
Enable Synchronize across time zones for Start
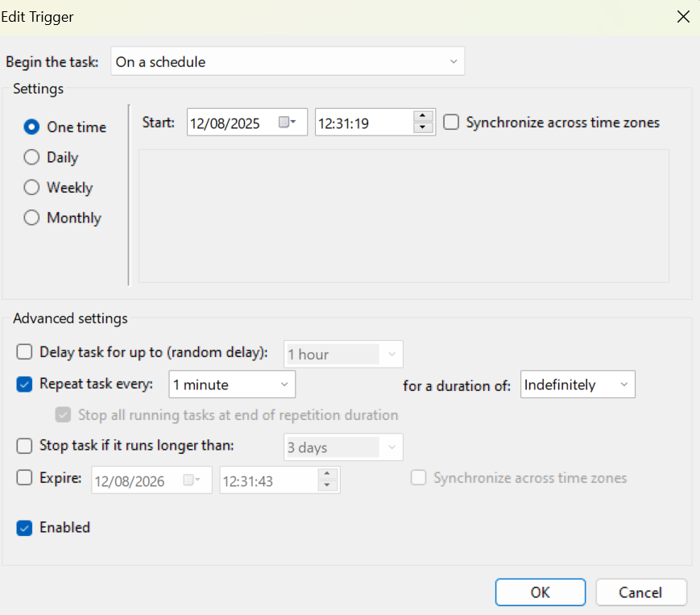click(x=452, y=123)
